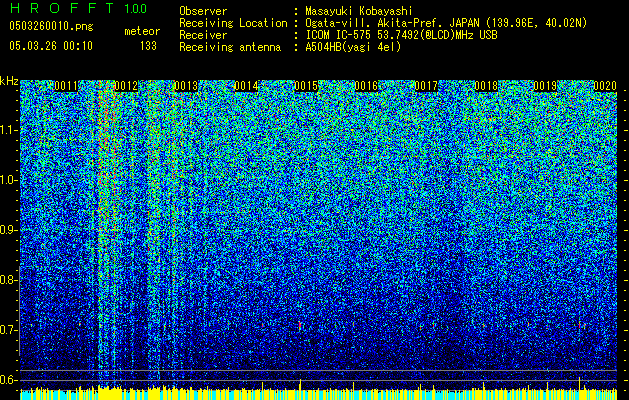Click the 0.9 frequency axis label
The height and width of the screenshot is (400, 629).
point(9,230)
